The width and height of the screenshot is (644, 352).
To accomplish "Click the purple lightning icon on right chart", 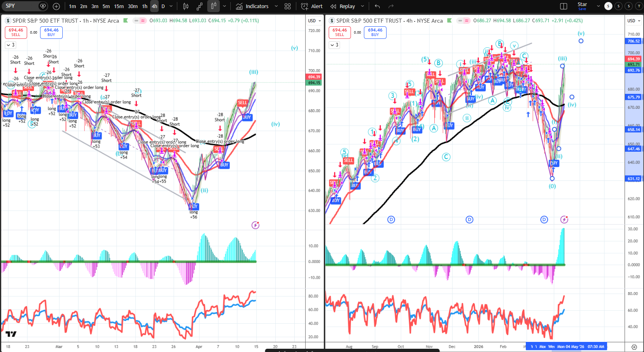I will click(x=564, y=219).
